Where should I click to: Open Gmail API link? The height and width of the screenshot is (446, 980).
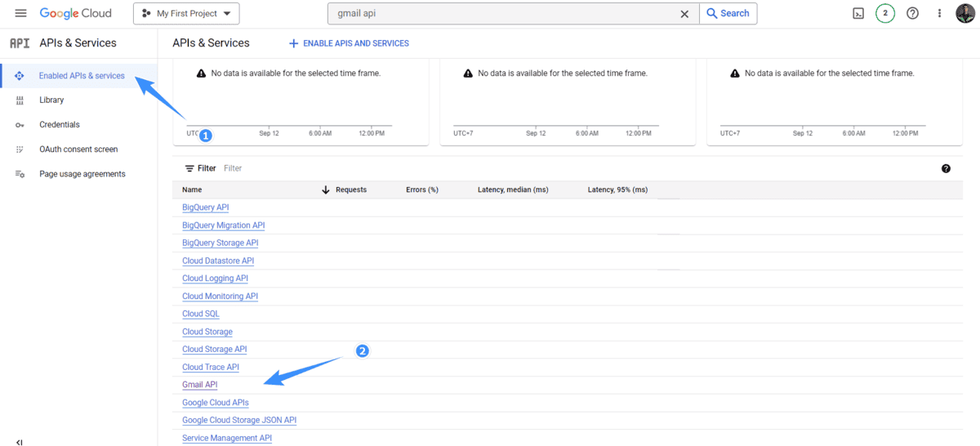tap(200, 385)
